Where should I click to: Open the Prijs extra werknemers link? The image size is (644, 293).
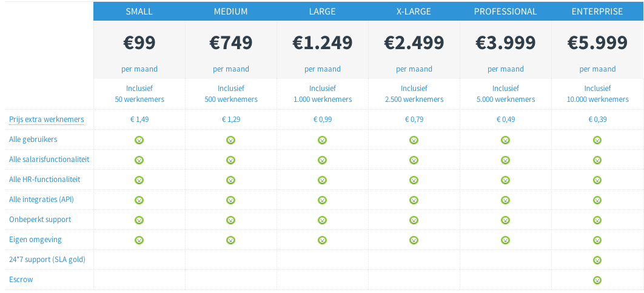pyautogui.click(x=47, y=120)
